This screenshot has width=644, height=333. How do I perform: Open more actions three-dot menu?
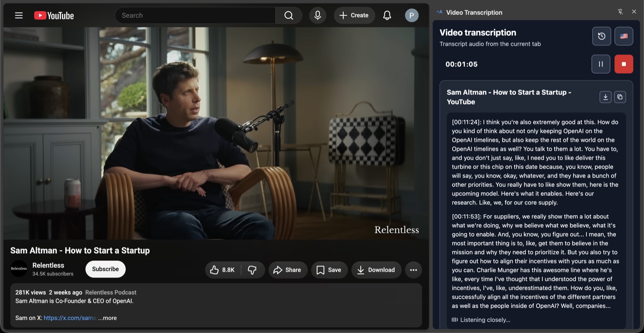413,270
